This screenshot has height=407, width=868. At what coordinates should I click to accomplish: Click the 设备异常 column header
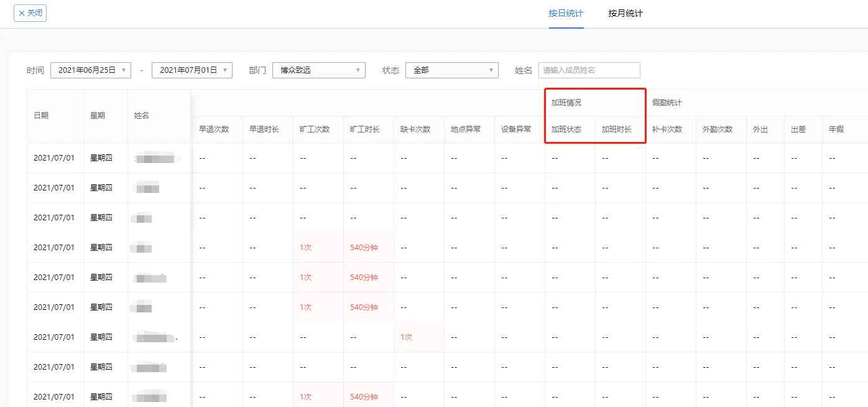pos(516,129)
